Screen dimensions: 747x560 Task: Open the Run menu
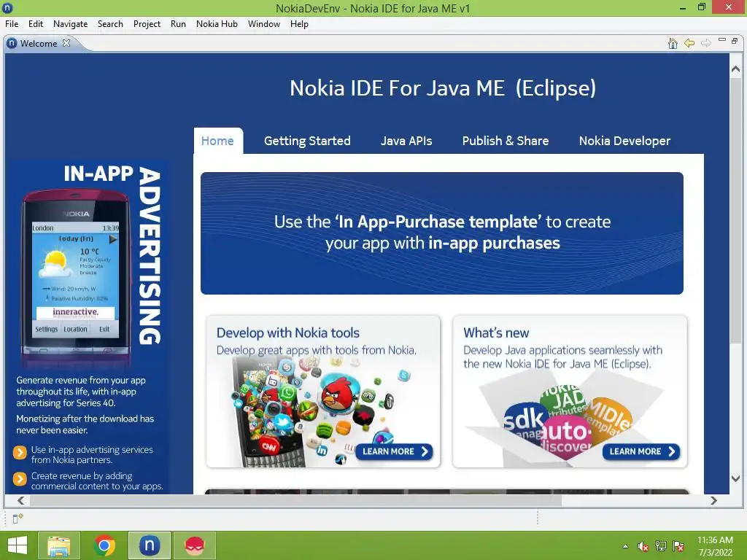pyautogui.click(x=178, y=24)
